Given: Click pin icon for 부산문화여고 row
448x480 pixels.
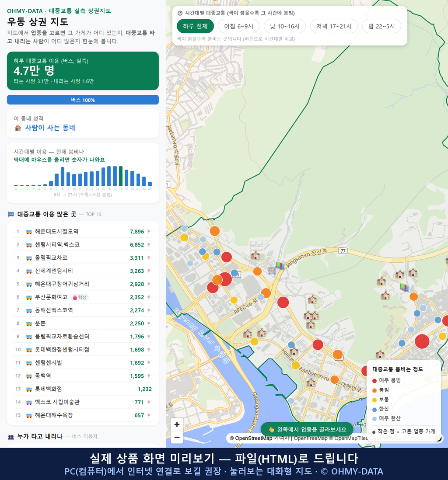Looking at the screenshot, I should 149,297.
